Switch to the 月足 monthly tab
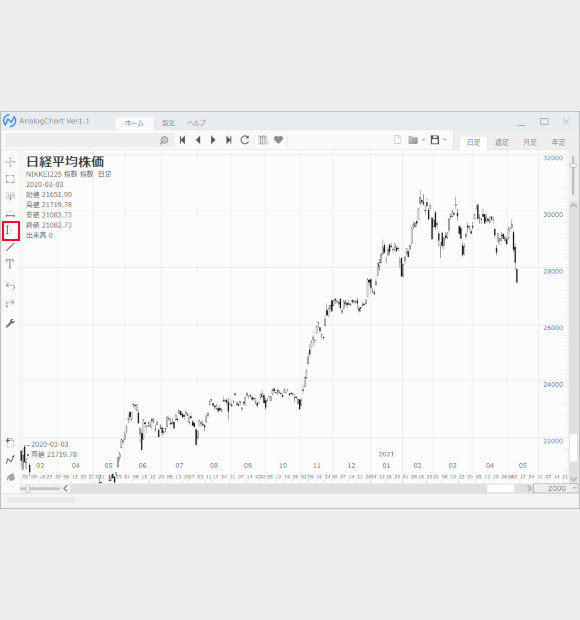The image size is (580, 620). [x=530, y=142]
